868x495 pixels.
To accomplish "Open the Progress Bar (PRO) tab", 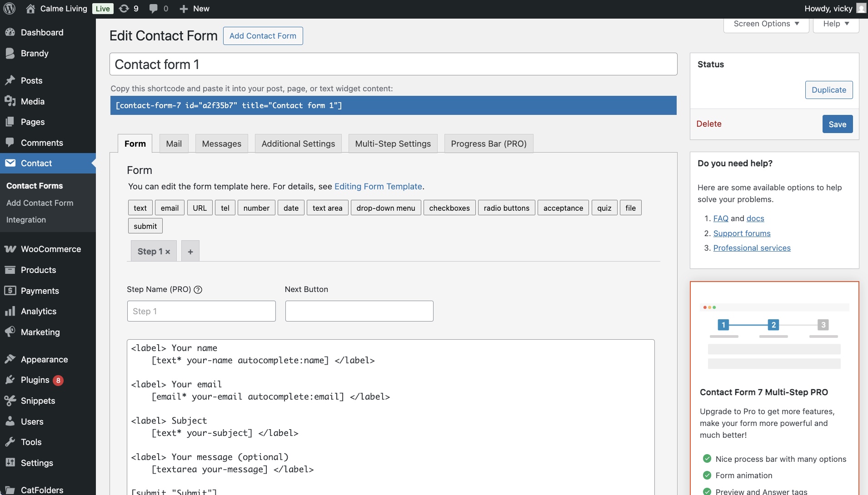I will click(x=489, y=144).
